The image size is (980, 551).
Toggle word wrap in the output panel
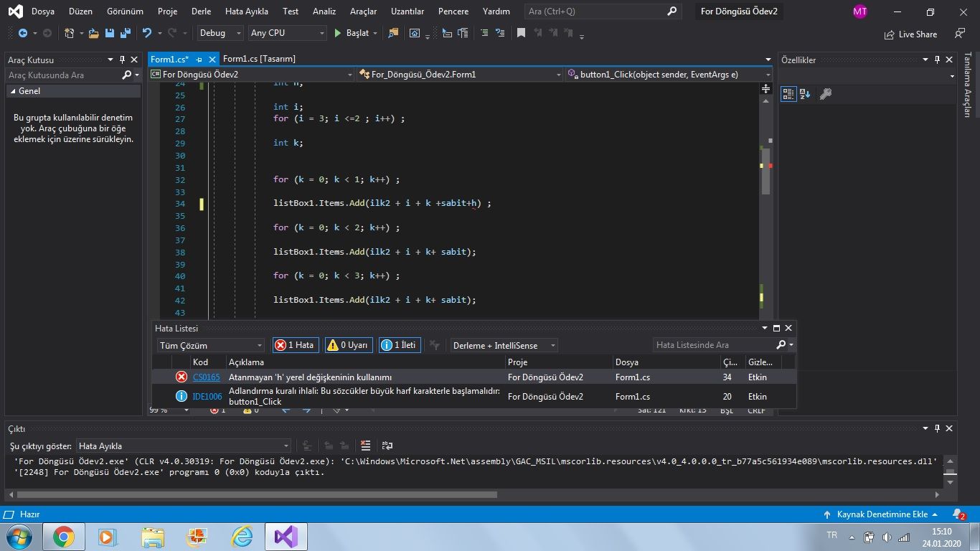[x=387, y=446]
